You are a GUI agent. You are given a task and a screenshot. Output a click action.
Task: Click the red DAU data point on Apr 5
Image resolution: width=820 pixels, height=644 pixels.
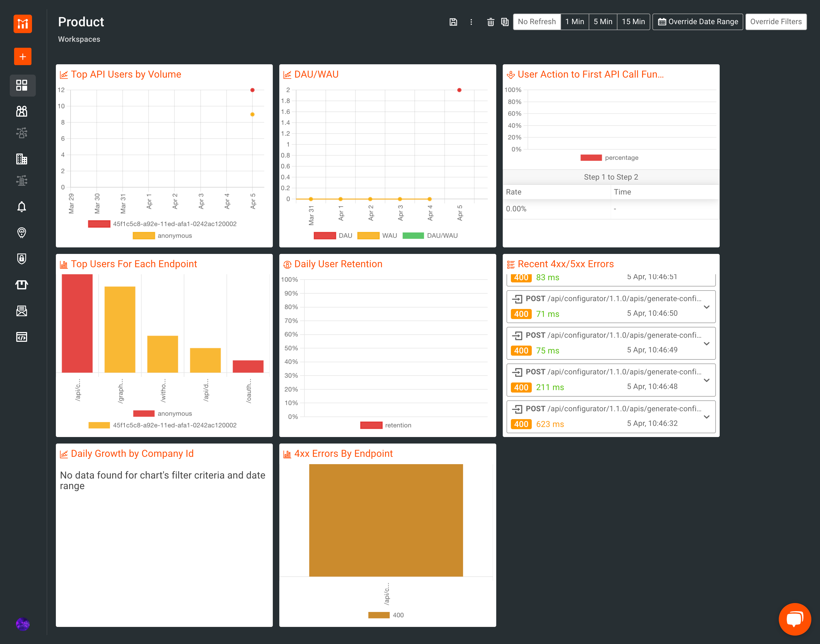click(459, 90)
